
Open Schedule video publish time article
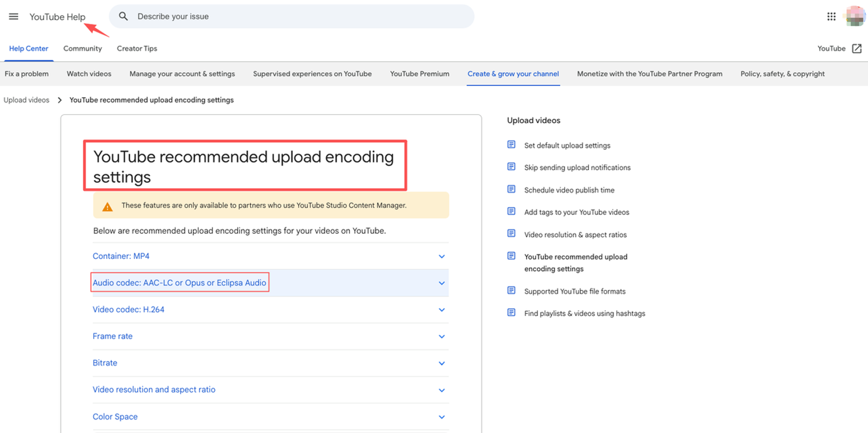click(570, 190)
